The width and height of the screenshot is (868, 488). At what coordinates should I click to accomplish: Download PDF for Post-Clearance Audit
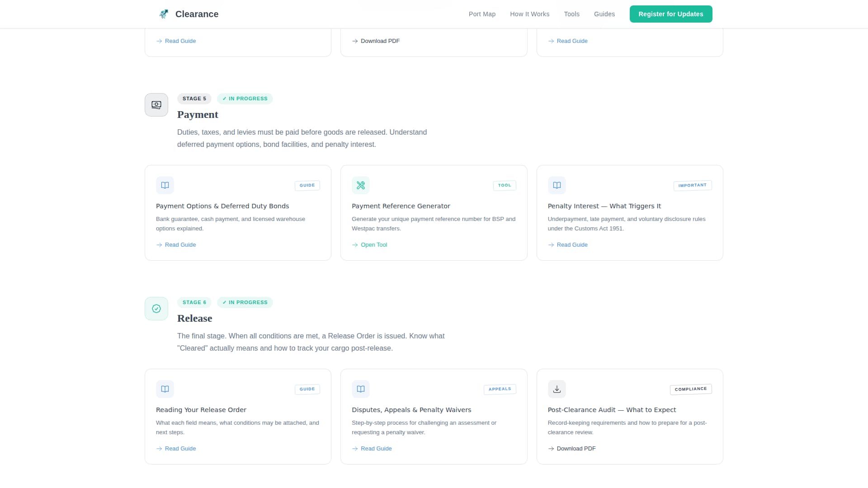[x=576, y=449]
